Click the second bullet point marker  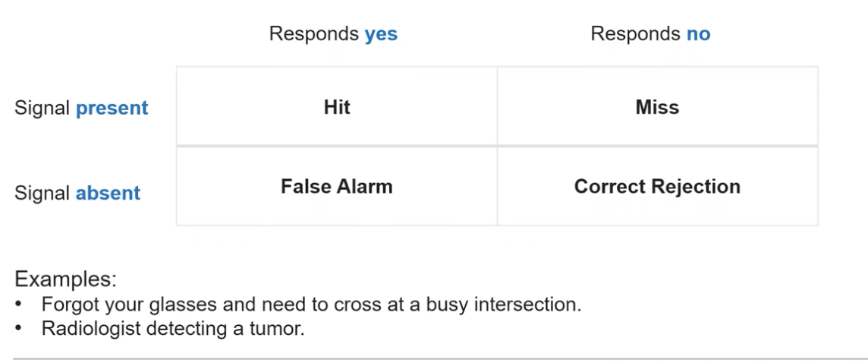[x=18, y=328]
